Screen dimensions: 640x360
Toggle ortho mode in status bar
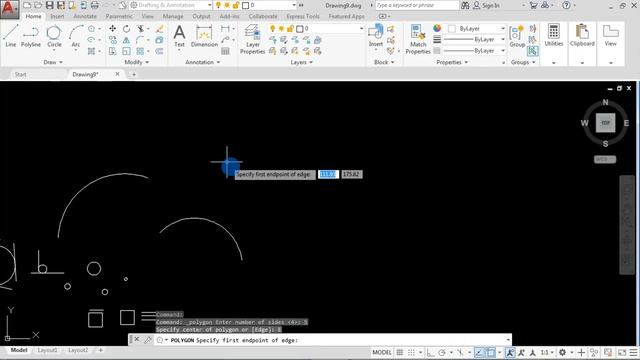coord(430,352)
